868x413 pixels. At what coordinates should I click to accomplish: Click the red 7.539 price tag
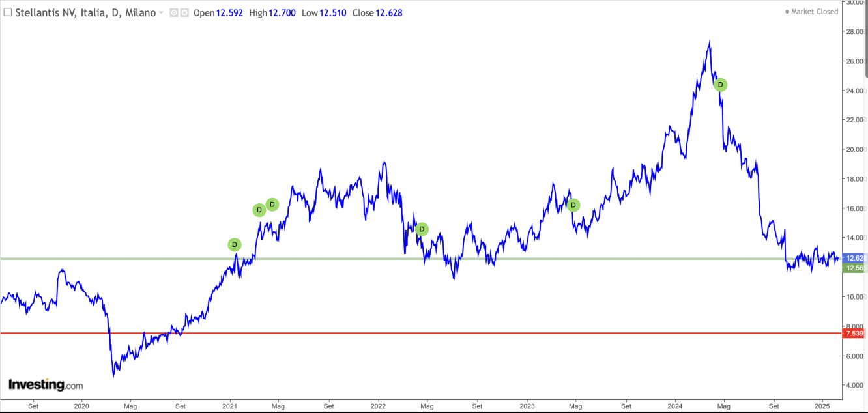pyautogui.click(x=854, y=334)
